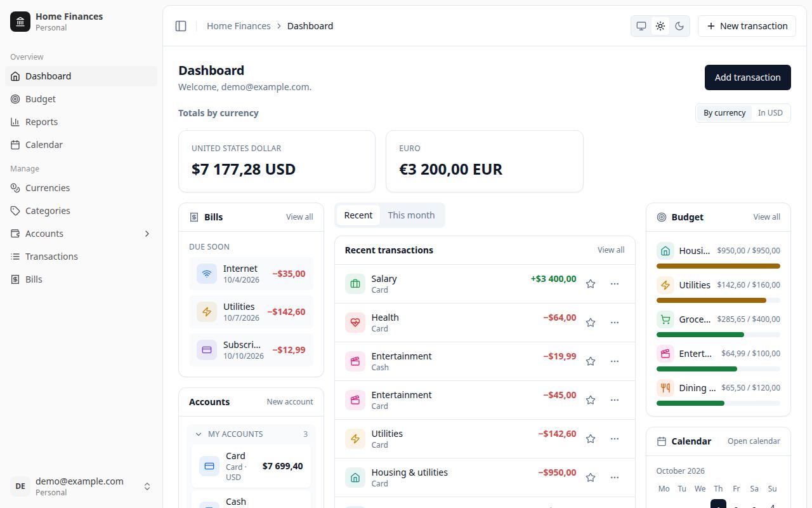The height and width of the screenshot is (508, 812).
Task: Click the Internet wifi icon in Bills
Action: [207, 274]
